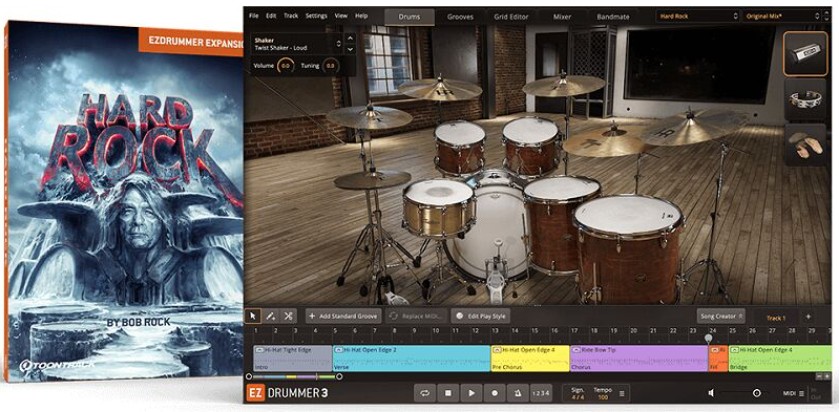Switch to next shaker instrument arrow down
839x412 pixels.
pos(350,49)
